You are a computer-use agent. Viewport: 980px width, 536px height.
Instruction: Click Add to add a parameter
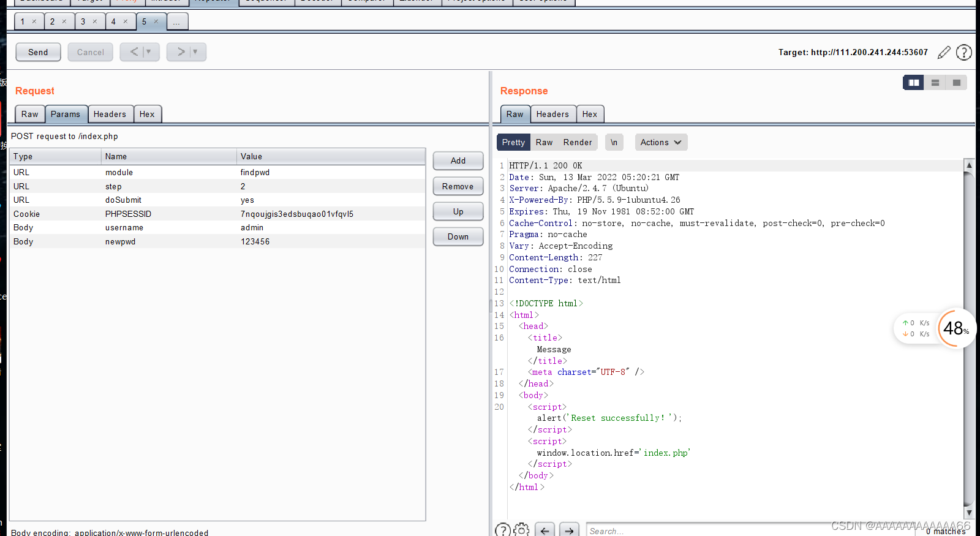pos(458,160)
